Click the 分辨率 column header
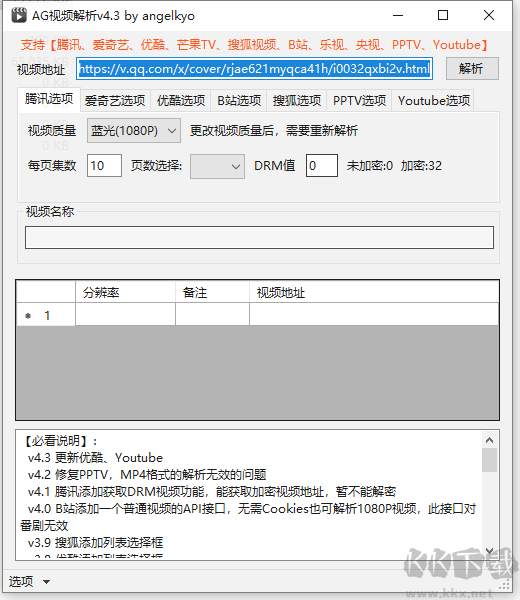Viewport: 520px width, 600px height. [126, 293]
